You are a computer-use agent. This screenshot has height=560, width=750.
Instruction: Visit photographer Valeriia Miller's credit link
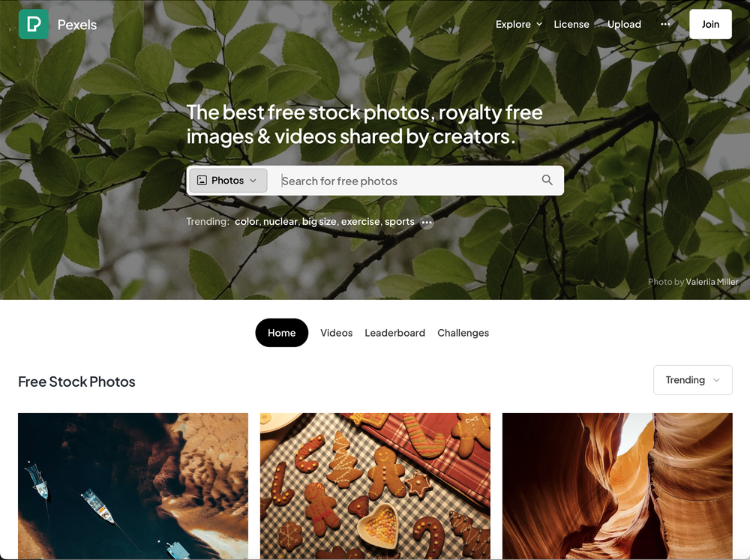(712, 282)
